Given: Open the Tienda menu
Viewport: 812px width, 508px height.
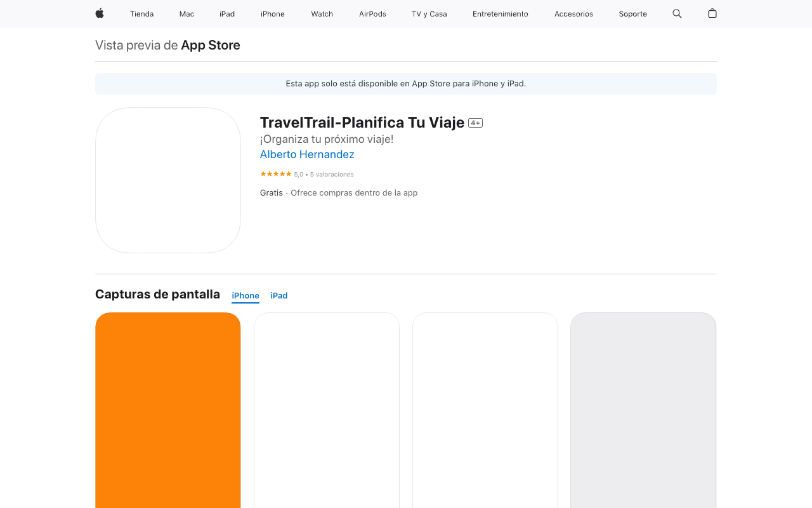Looking at the screenshot, I should pos(141,14).
